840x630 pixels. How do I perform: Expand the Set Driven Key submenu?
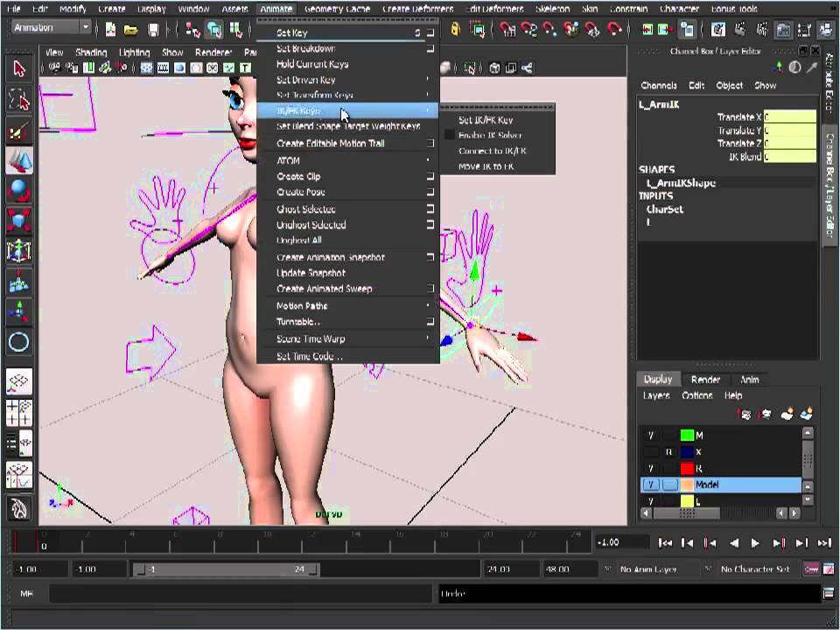click(347, 80)
